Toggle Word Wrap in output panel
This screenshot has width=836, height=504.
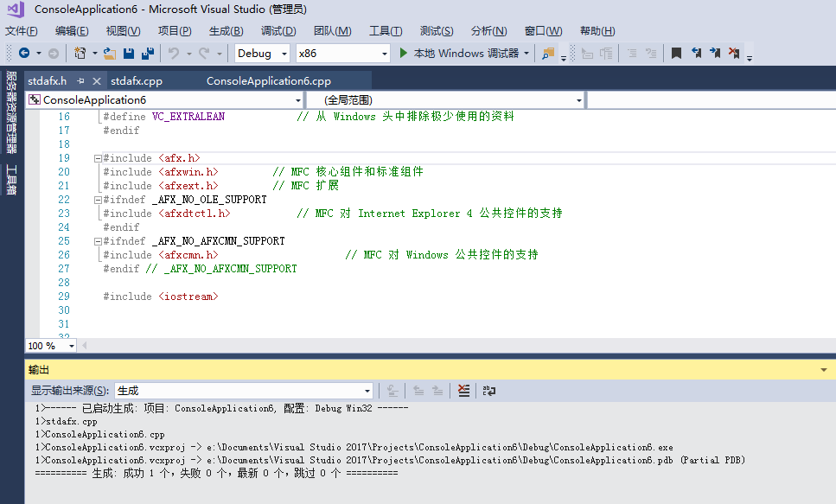click(489, 391)
